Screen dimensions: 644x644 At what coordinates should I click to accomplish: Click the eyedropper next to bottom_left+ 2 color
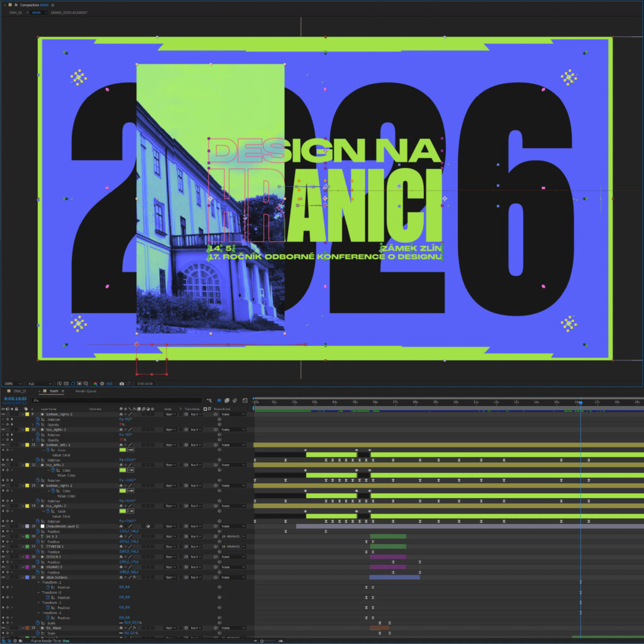tap(131, 450)
